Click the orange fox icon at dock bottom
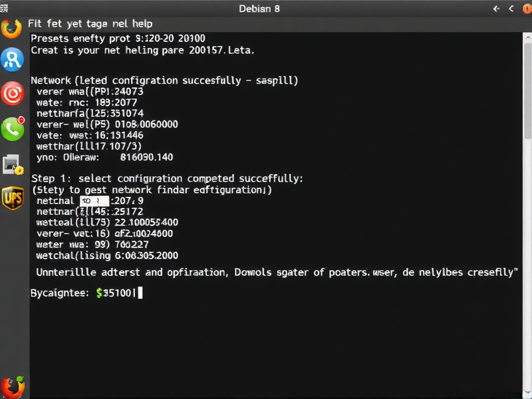Screen dimensions: 532x399 13,387
